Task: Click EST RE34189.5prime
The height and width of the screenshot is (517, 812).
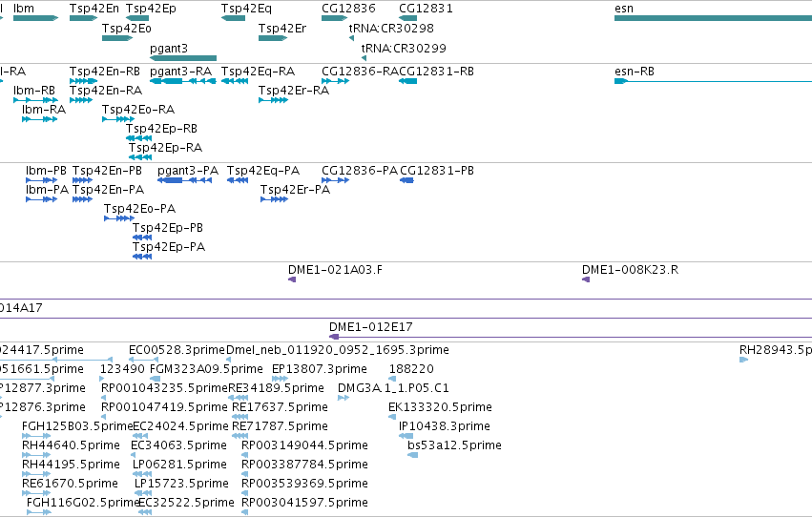Action: pyautogui.click(x=239, y=398)
